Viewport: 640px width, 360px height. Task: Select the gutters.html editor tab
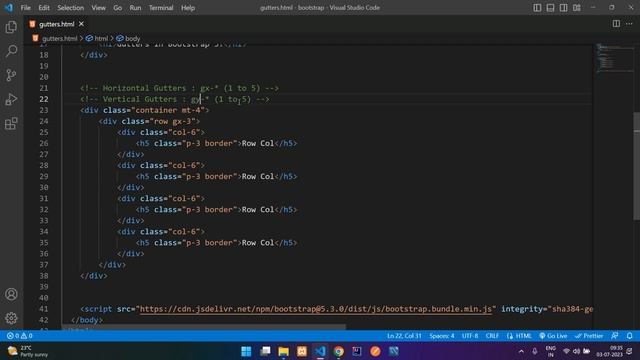click(x=56, y=24)
